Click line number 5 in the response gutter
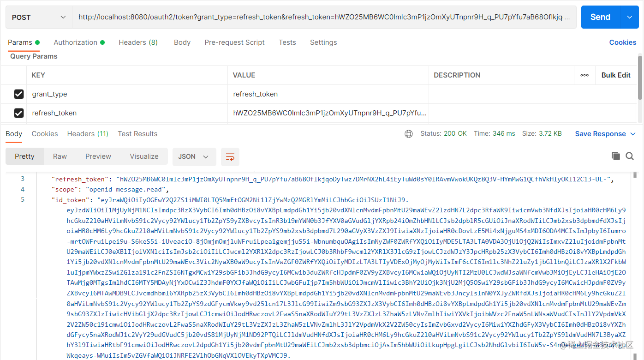 click(23, 200)
